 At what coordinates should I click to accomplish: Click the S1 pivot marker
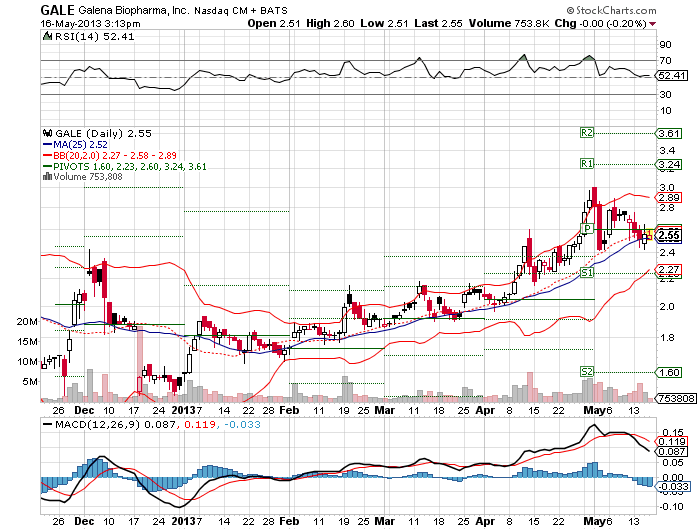point(587,272)
